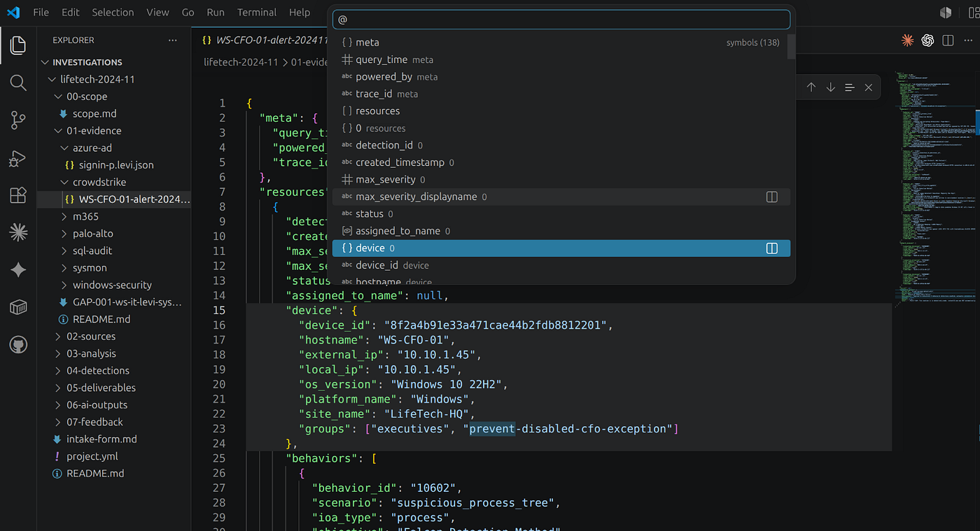980x531 pixels.
Task: Open the Source Control view
Action: pos(18,120)
